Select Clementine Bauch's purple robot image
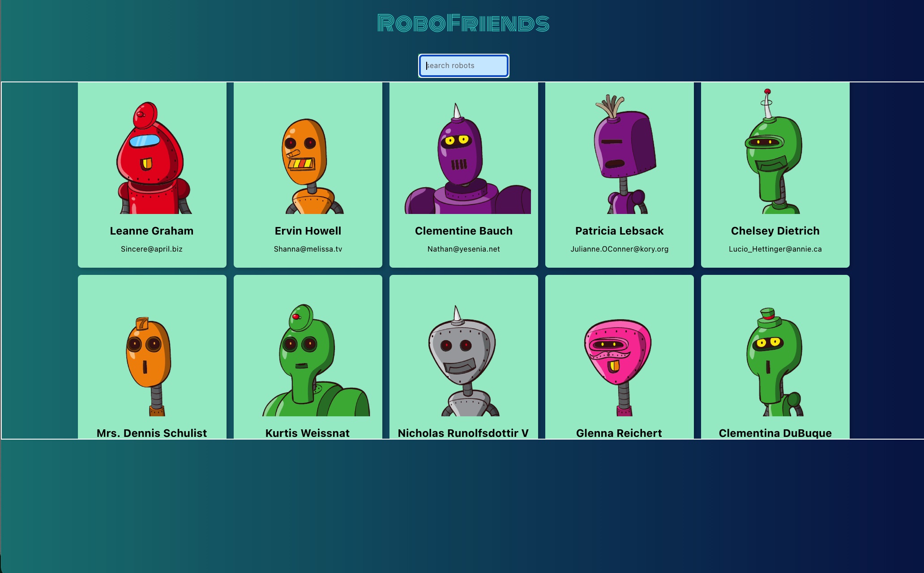The height and width of the screenshot is (573, 924). click(467, 158)
